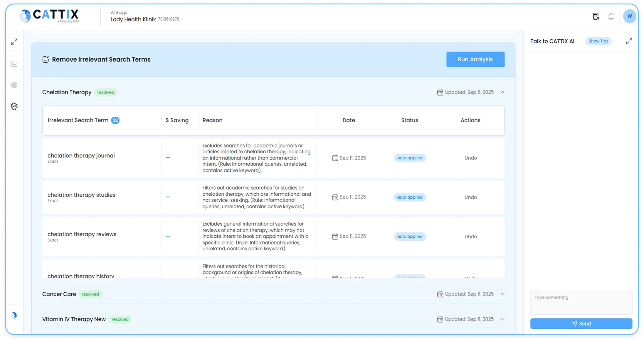
Task: Click the optimization badge icon in the sidebar
Action: (x=14, y=106)
